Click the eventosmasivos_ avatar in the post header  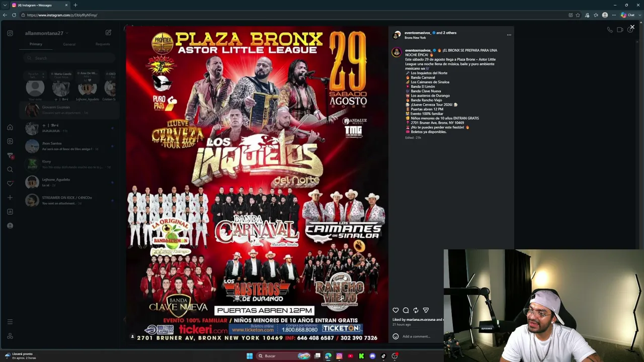pyautogui.click(x=397, y=35)
